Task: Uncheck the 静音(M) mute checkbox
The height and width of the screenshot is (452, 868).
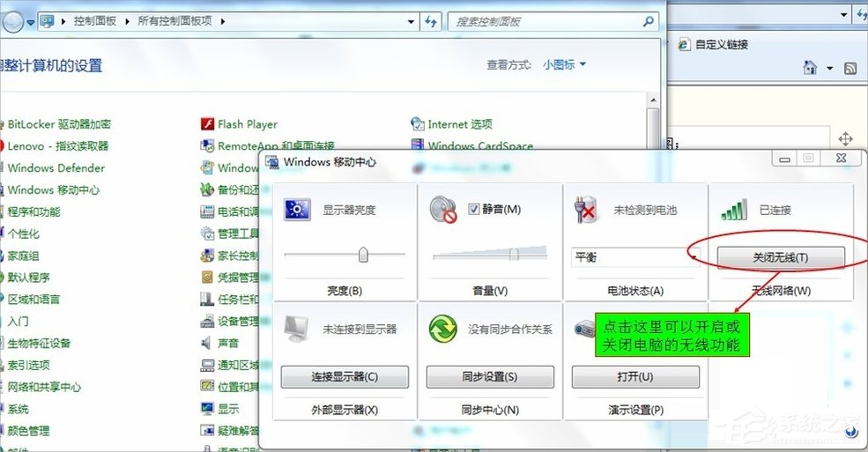Action: tap(474, 209)
